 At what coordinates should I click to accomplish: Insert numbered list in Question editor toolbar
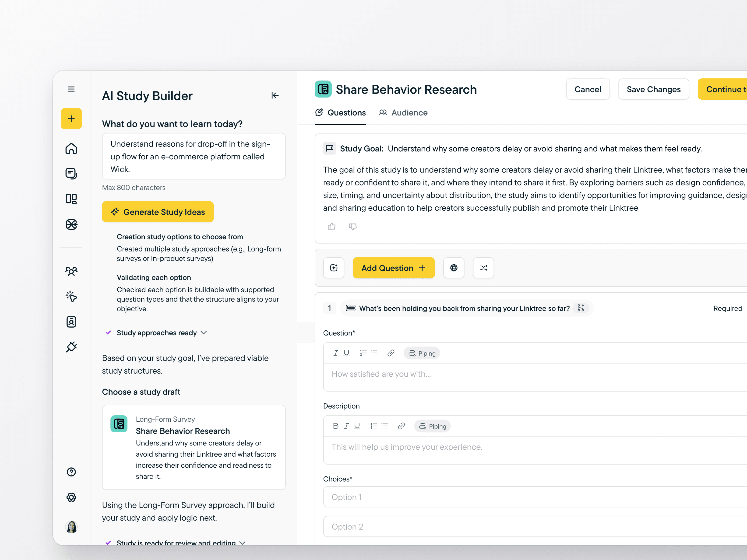[363, 353]
